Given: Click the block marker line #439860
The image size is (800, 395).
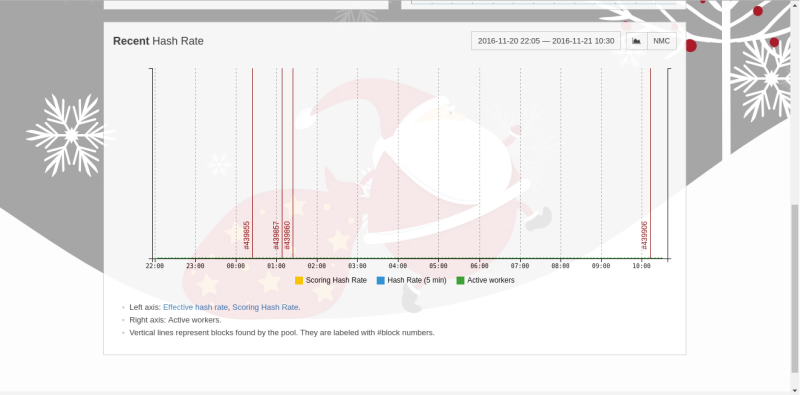Looking at the screenshot, I should (x=293, y=163).
